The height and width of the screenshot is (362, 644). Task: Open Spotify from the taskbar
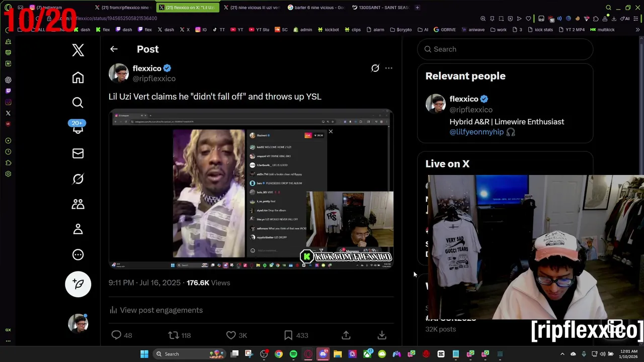tap(293, 354)
